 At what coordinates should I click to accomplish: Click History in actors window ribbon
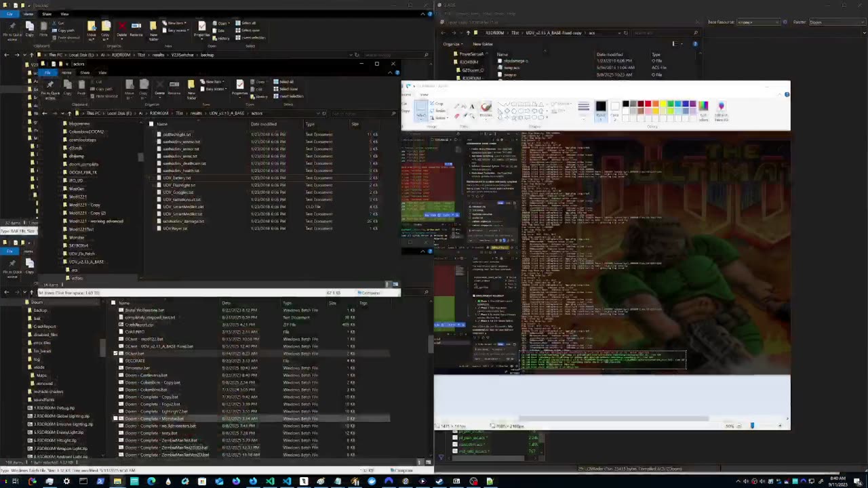coord(260,96)
